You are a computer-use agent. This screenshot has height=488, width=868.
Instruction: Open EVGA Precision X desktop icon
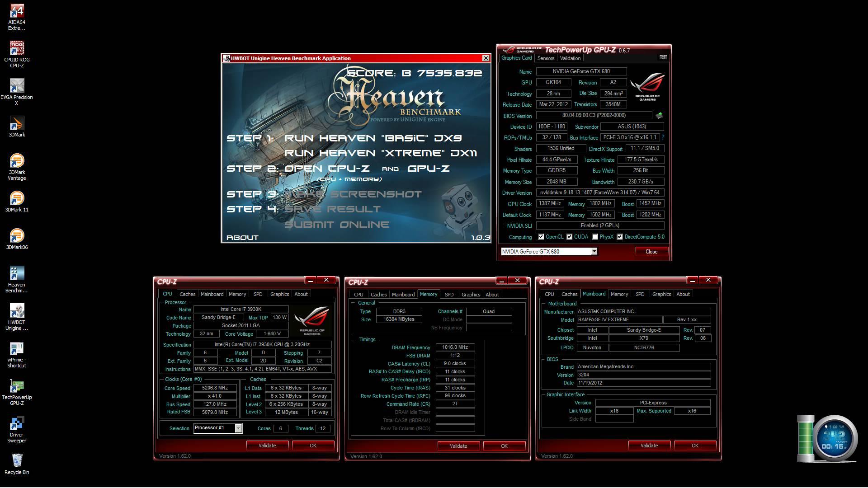[x=17, y=92]
